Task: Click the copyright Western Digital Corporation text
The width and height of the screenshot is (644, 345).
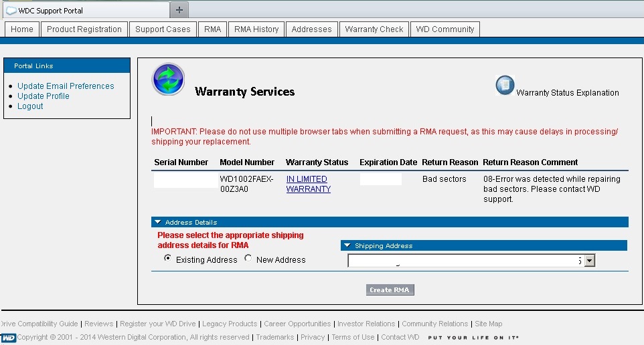Action: [x=133, y=337]
